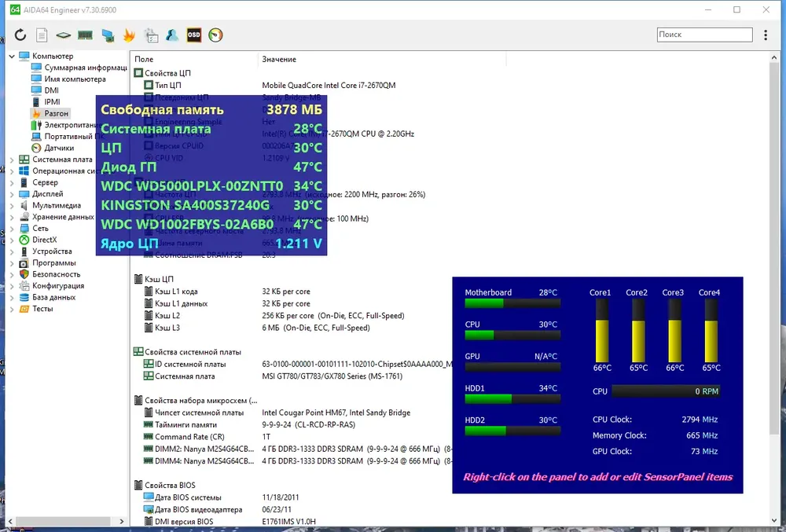Expand the Сервер tree node
The height and width of the screenshot is (532, 786).
12,183
